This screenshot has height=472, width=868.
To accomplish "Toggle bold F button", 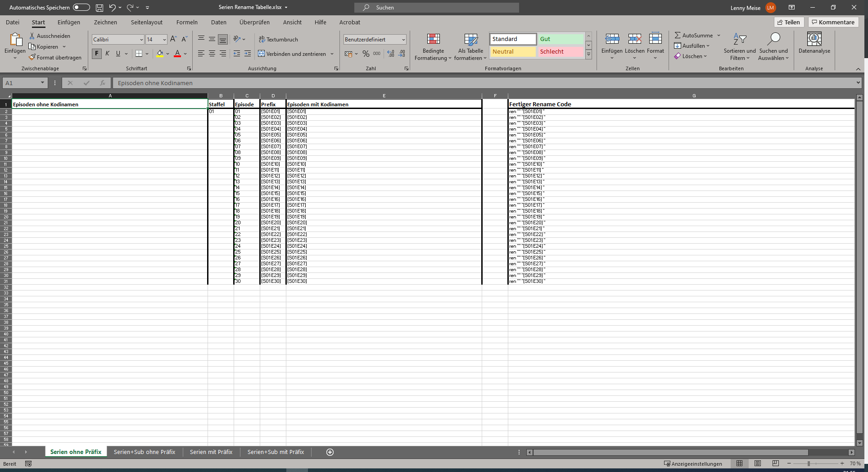I will (x=96, y=54).
